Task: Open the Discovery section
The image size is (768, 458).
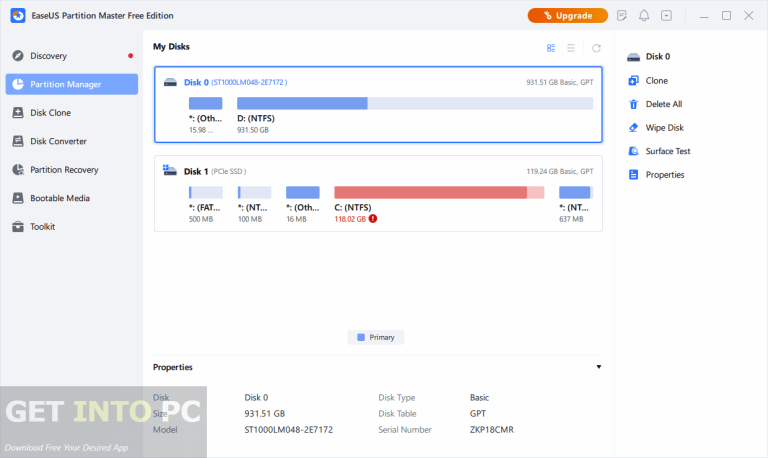Action: pyautogui.click(x=72, y=56)
